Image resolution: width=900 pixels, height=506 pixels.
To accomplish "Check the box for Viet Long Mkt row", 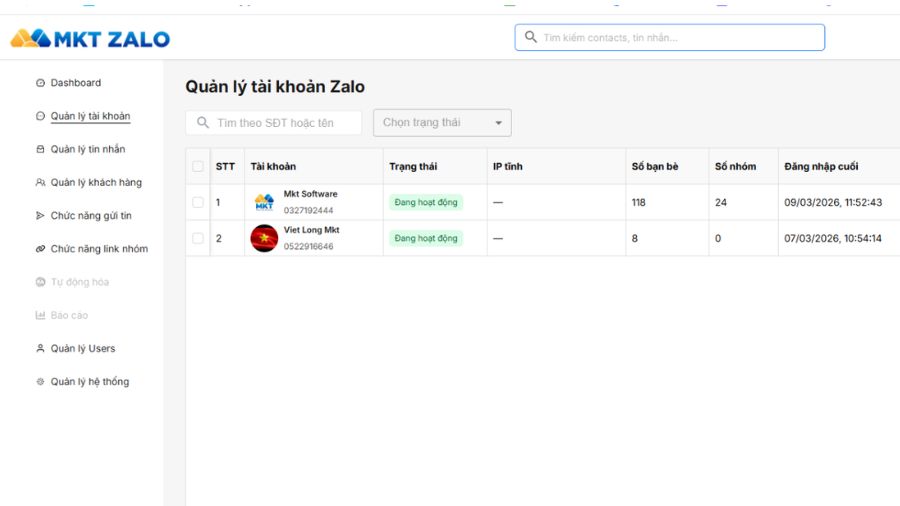I will click(198, 238).
